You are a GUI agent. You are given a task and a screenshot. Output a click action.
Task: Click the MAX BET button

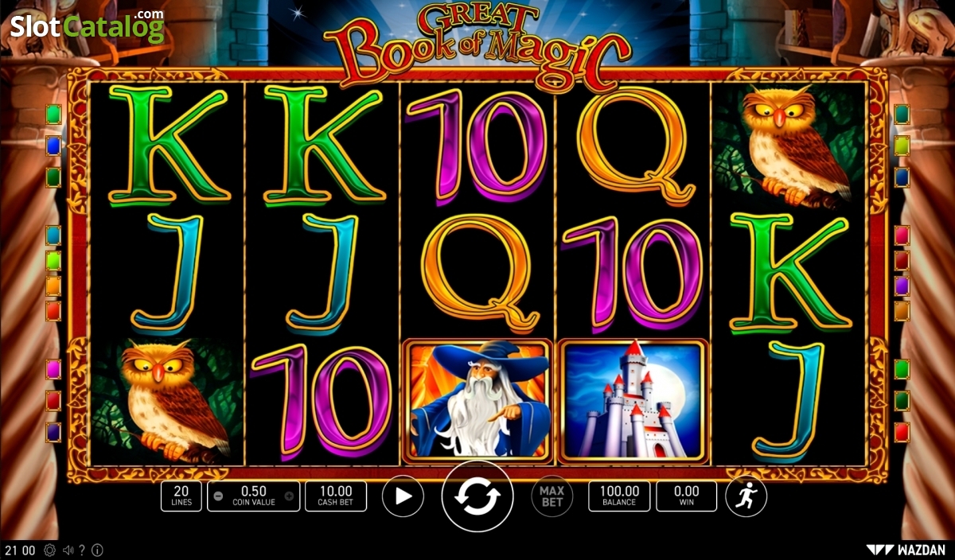point(552,496)
